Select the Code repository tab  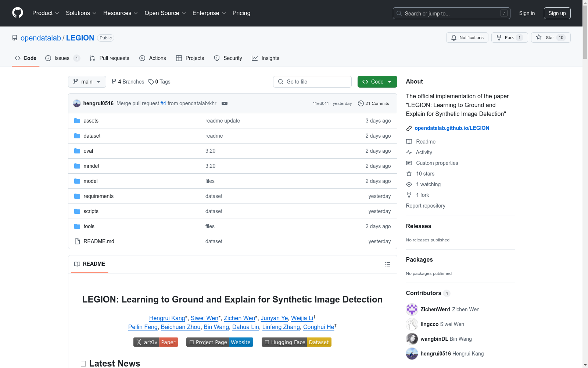point(25,58)
